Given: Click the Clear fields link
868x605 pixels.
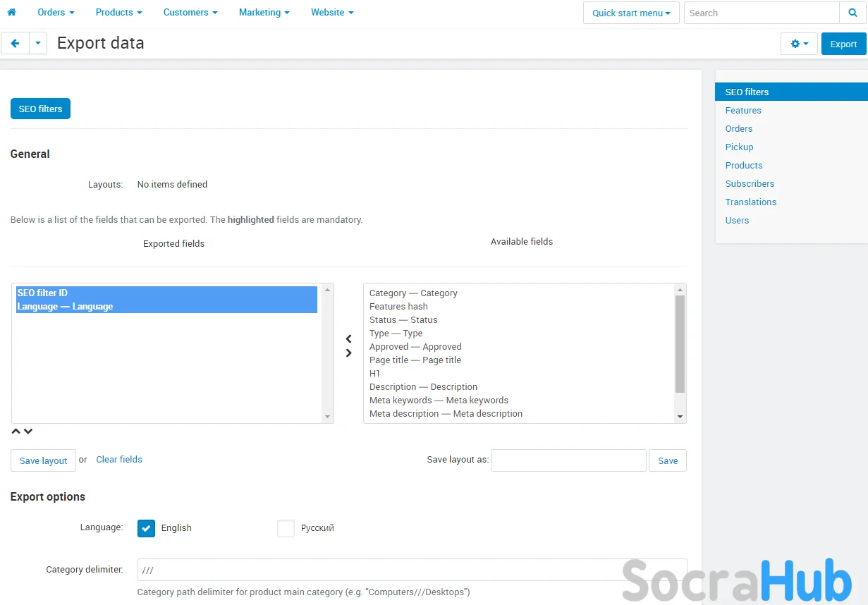Looking at the screenshot, I should [x=119, y=460].
